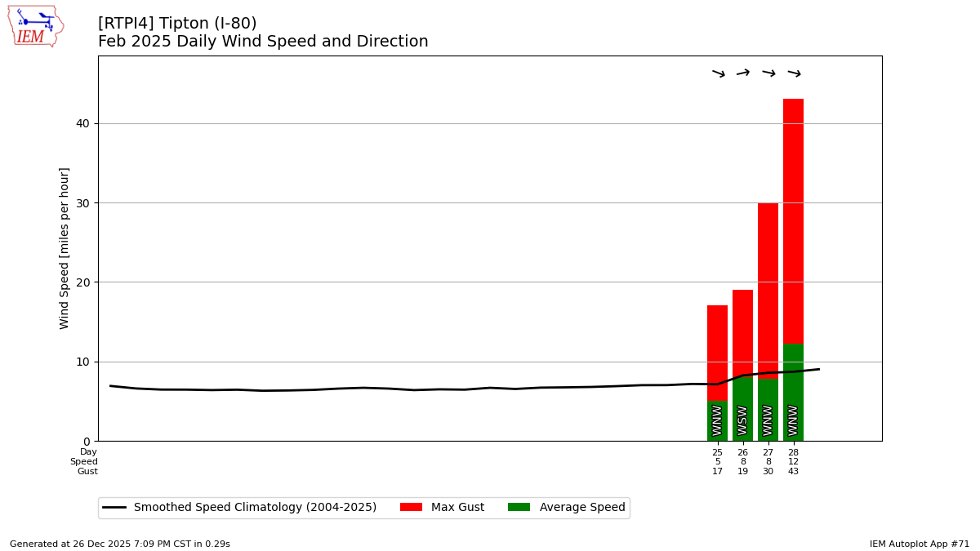
Task: Click the Average Speed green legend swatch
Action: coord(519,508)
